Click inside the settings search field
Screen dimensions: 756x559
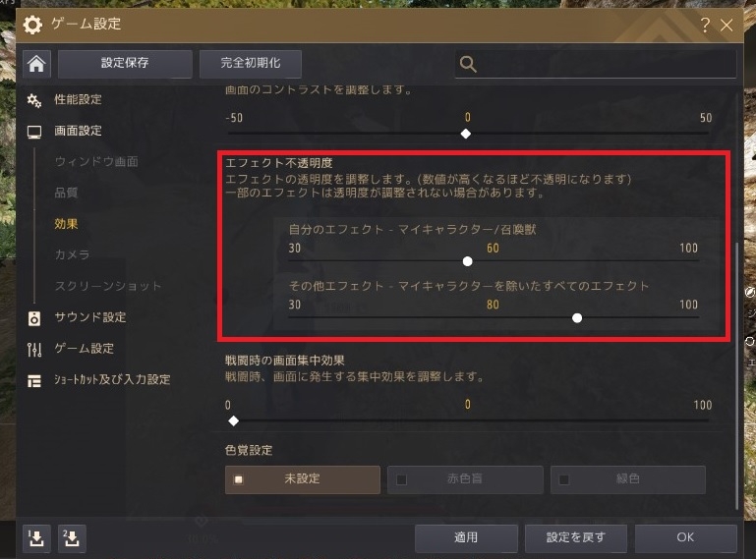[596, 64]
